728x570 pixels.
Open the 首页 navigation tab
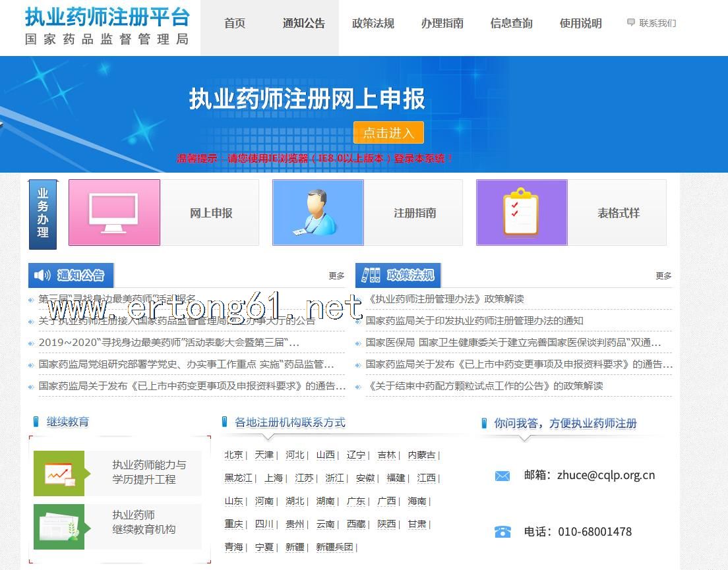[235, 24]
